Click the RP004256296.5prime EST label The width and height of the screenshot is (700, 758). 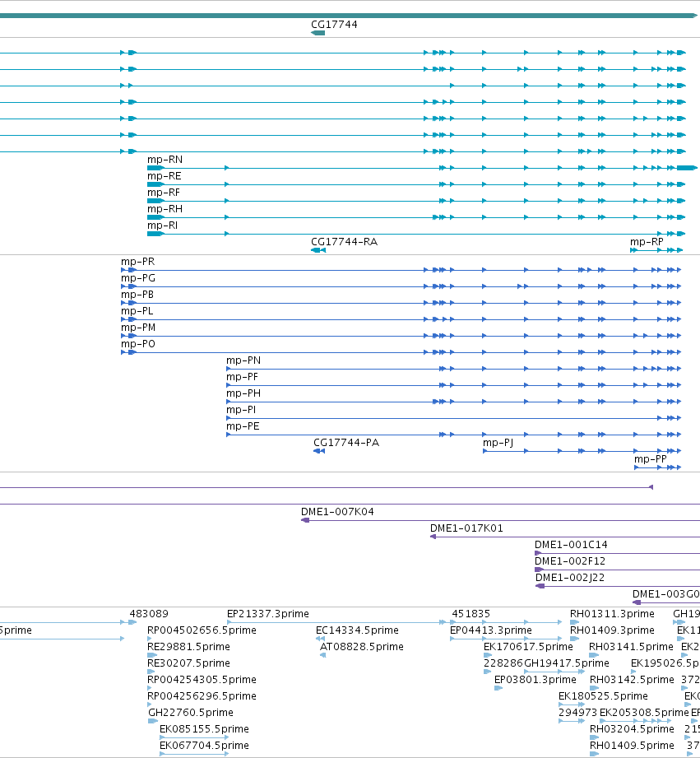[x=202, y=695]
